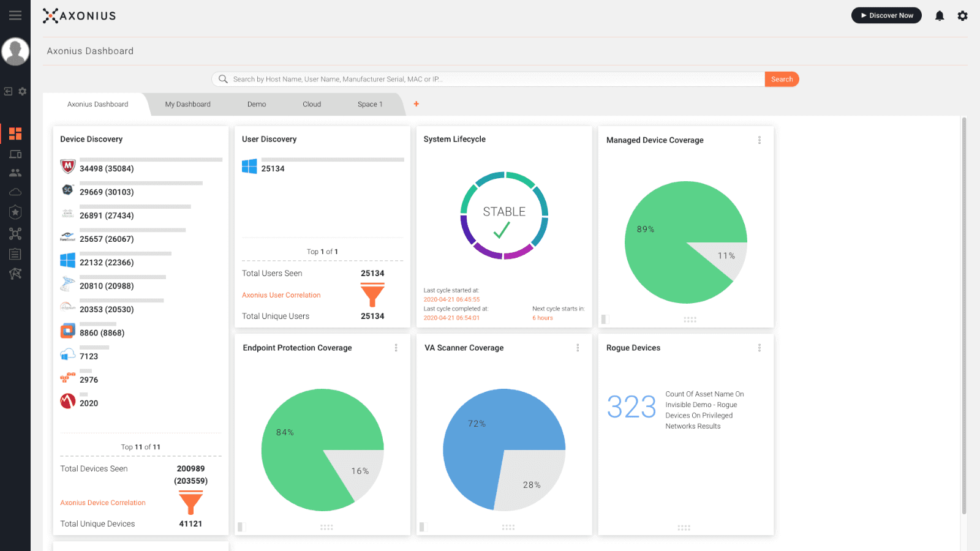
Task: Click the Discover Now button
Action: (x=886, y=15)
